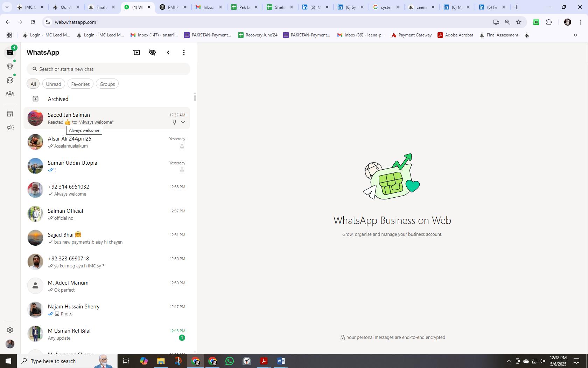Bookmark this page with star icon
This screenshot has height=368, width=588.
pyautogui.click(x=519, y=22)
